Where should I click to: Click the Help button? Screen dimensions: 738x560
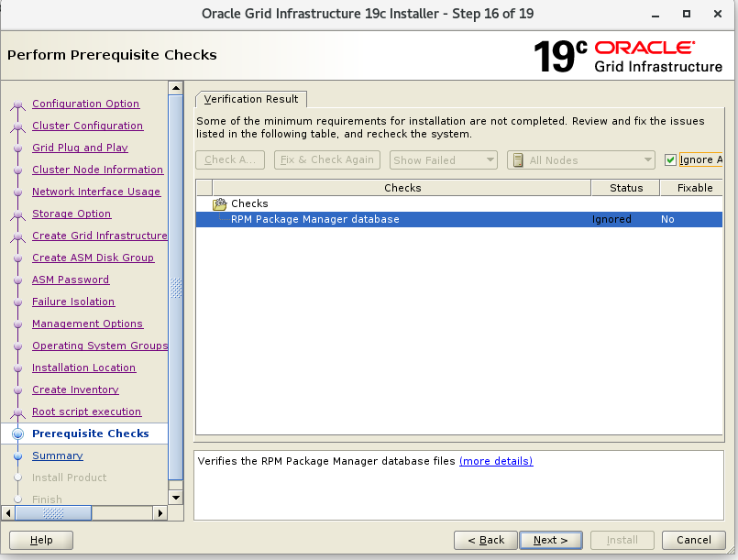(41, 540)
